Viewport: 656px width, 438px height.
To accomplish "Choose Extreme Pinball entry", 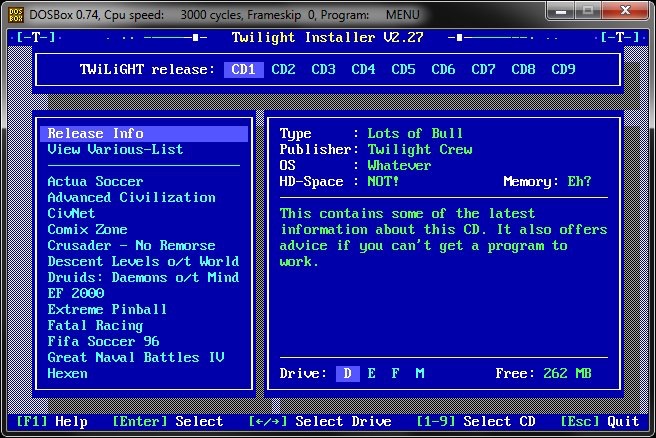I will click(x=107, y=310).
